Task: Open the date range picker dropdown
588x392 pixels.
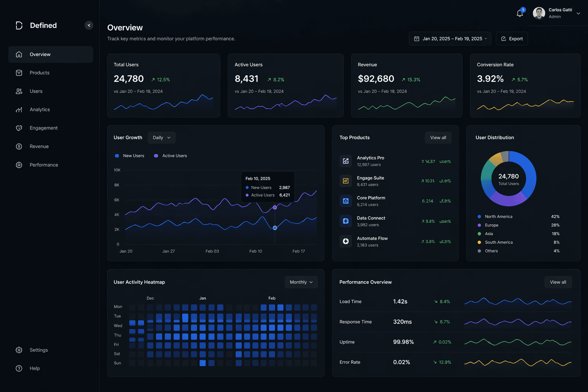Action: click(x=450, y=39)
